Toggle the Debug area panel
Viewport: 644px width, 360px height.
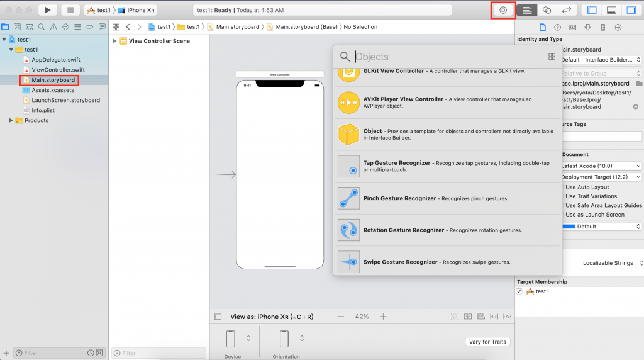pos(611,10)
